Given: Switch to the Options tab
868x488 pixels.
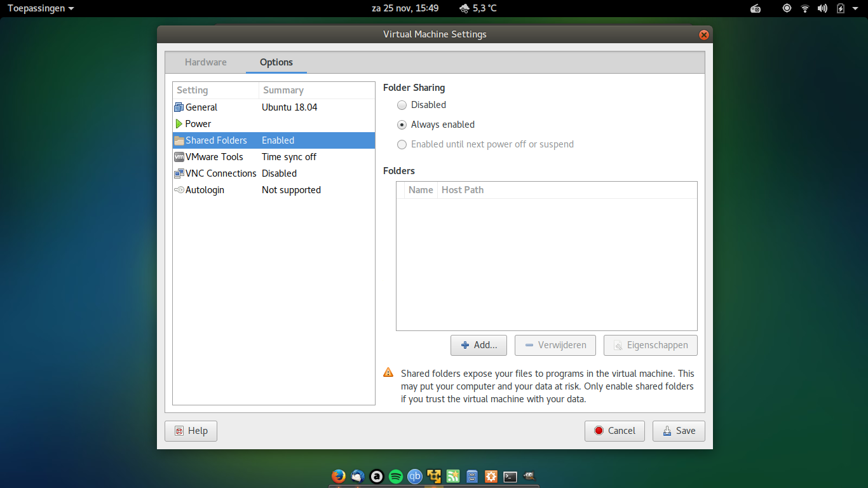Looking at the screenshot, I should [276, 62].
